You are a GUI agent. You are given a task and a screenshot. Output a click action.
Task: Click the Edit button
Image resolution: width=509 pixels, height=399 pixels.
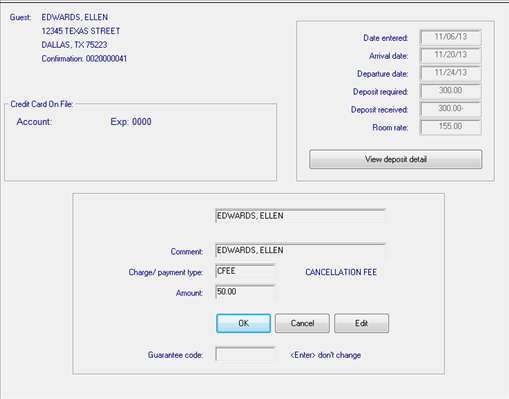[x=361, y=323]
